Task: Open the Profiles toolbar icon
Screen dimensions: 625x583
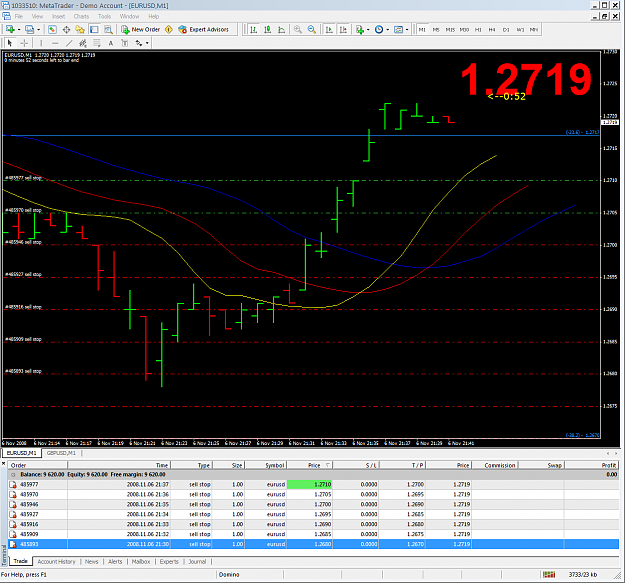Action: pyautogui.click(x=29, y=29)
